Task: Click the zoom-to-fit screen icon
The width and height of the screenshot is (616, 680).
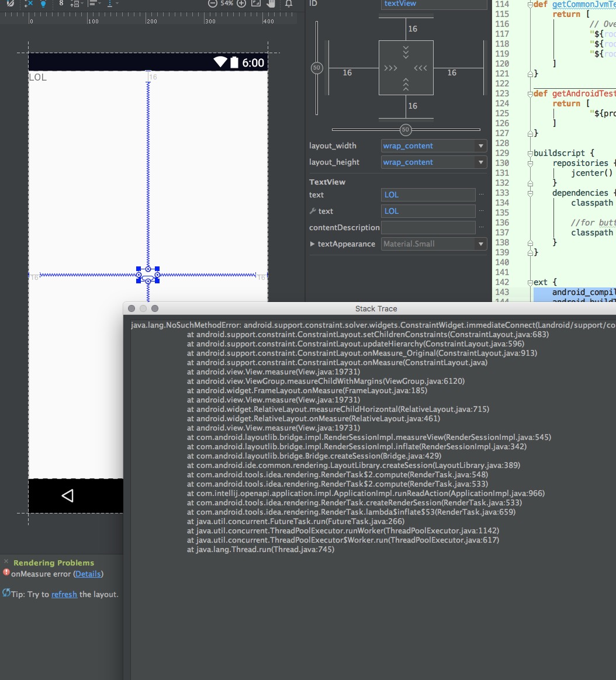Action: pyautogui.click(x=255, y=3)
